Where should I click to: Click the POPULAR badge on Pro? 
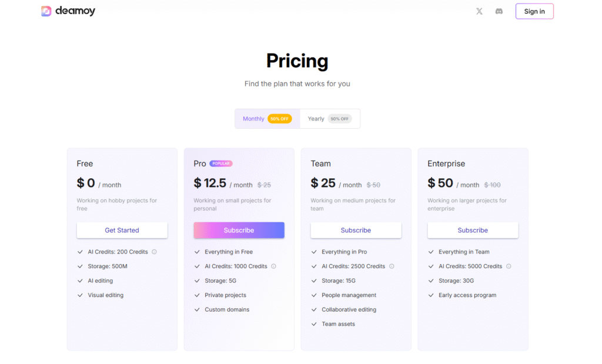coord(221,163)
